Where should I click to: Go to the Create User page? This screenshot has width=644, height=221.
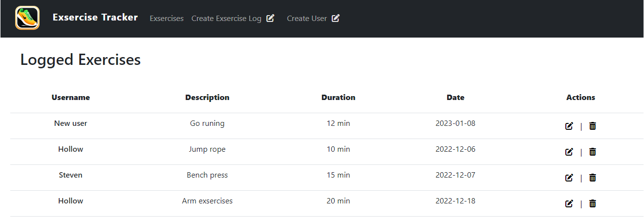(x=307, y=19)
